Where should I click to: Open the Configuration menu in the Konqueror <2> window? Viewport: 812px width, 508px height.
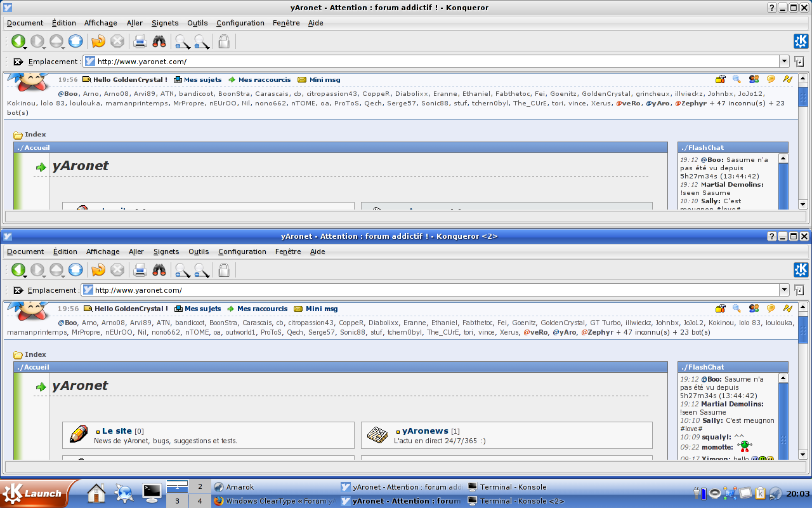coord(242,251)
